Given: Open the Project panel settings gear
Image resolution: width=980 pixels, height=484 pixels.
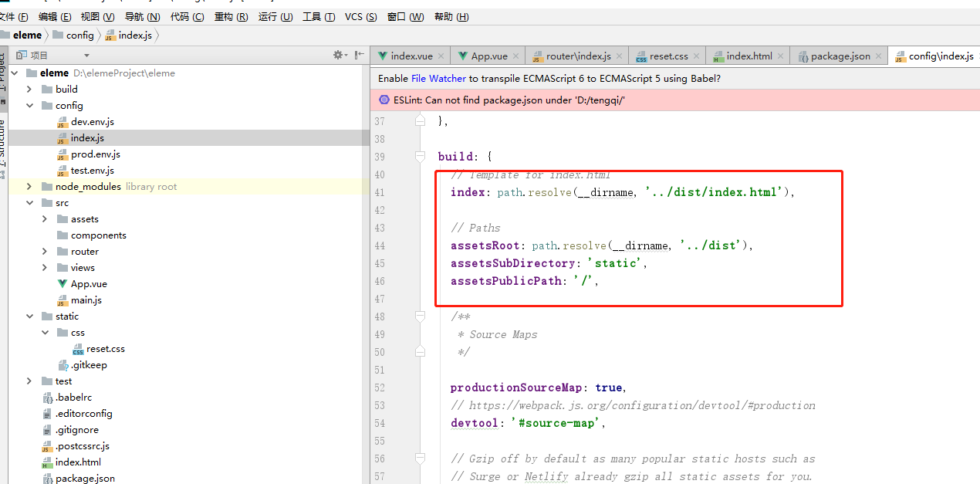Looking at the screenshot, I should (337, 54).
